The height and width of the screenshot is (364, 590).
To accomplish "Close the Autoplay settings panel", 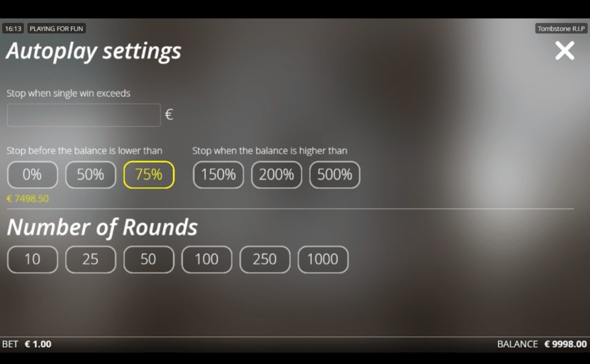I will (x=564, y=51).
